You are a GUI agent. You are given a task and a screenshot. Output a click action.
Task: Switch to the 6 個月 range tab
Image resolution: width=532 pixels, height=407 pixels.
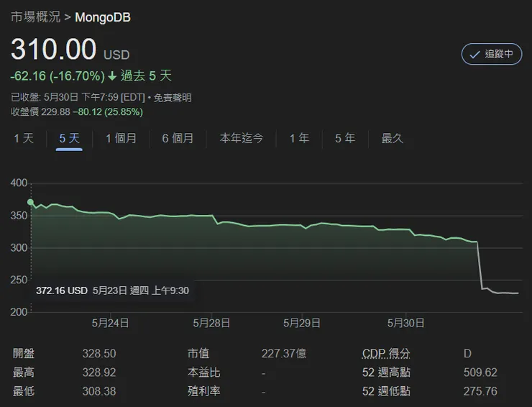pyautogui.click(x=178, y=138)
